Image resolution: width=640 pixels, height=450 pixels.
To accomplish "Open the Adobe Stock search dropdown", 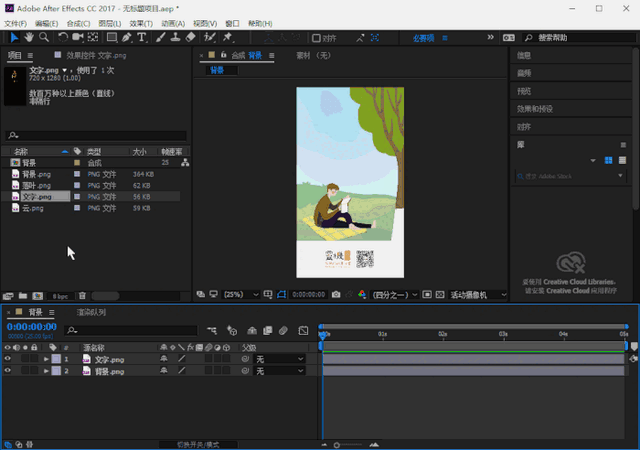I will pyautogui.click(x=620, y=176).
